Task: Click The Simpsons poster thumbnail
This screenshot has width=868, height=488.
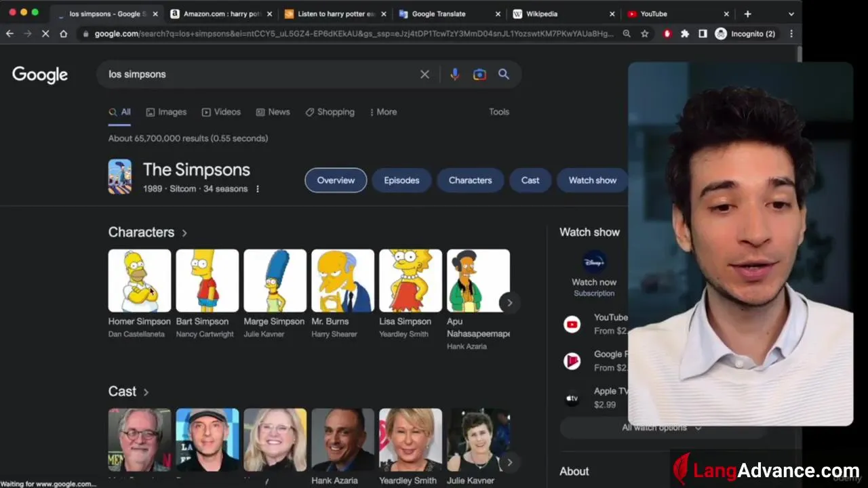Action: pos(120,177)
